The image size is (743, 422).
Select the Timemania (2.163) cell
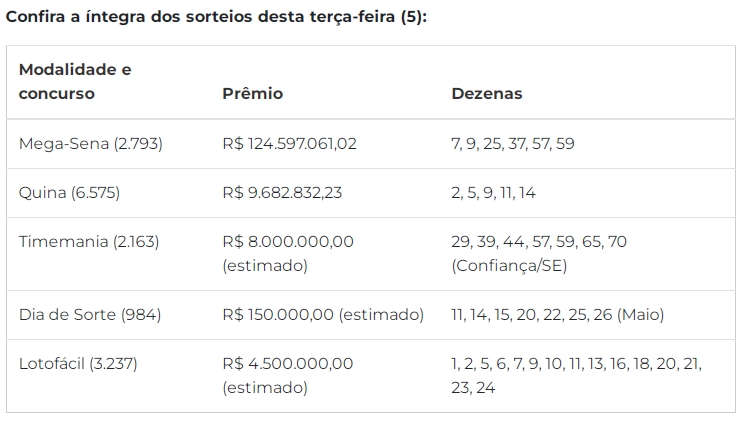89,242
